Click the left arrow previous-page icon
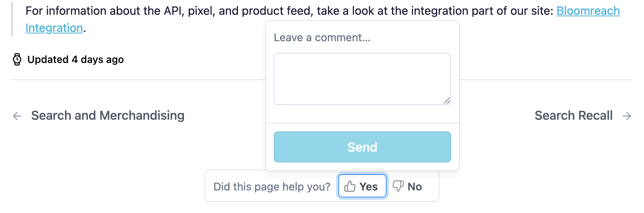Screen dimensions: 644x213 coord(17,116)
